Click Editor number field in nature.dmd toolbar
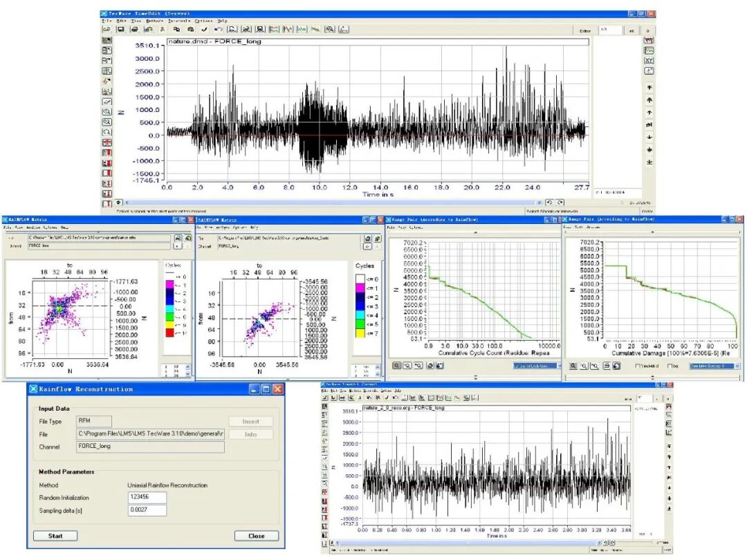 (611, 30)
